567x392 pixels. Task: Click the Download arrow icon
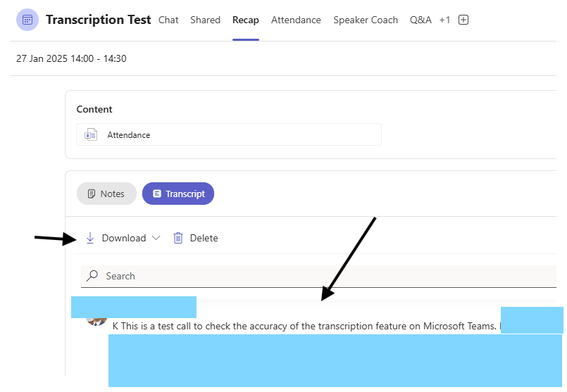click(x=90, y=238)
